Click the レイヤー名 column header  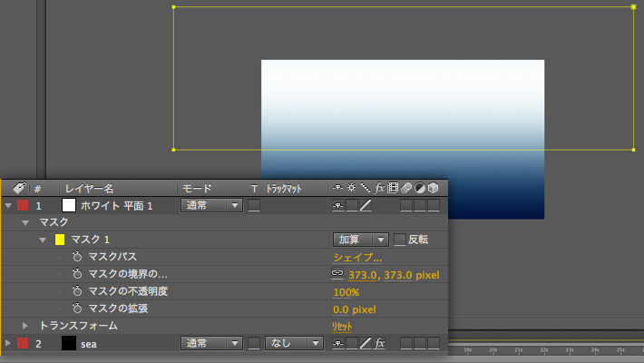tap(89, 188)
